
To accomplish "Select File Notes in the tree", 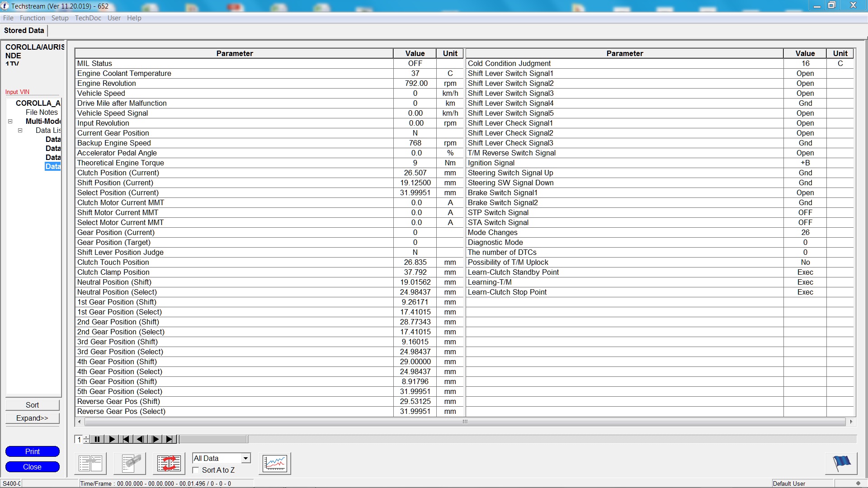I will point(42,112).
